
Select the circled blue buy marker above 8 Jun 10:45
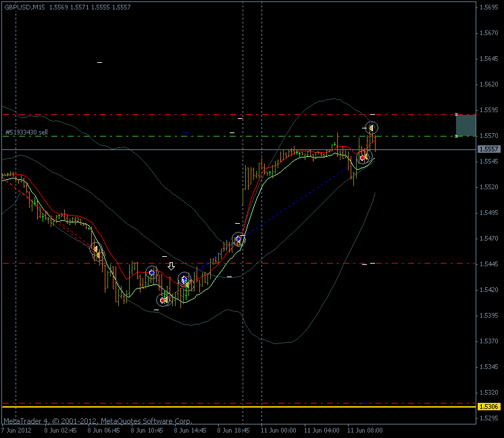[x=152, y=272]
